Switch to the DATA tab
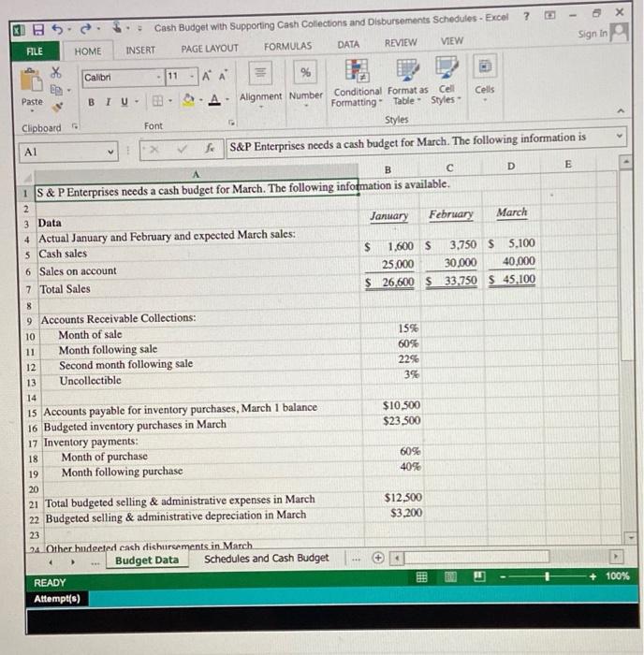The image size is (644, 655). pyautogui.click(x=348, y=44)
